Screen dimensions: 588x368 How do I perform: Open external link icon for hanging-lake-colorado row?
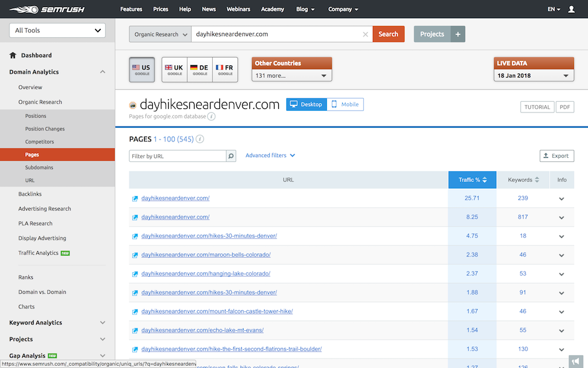coord(135,274)
